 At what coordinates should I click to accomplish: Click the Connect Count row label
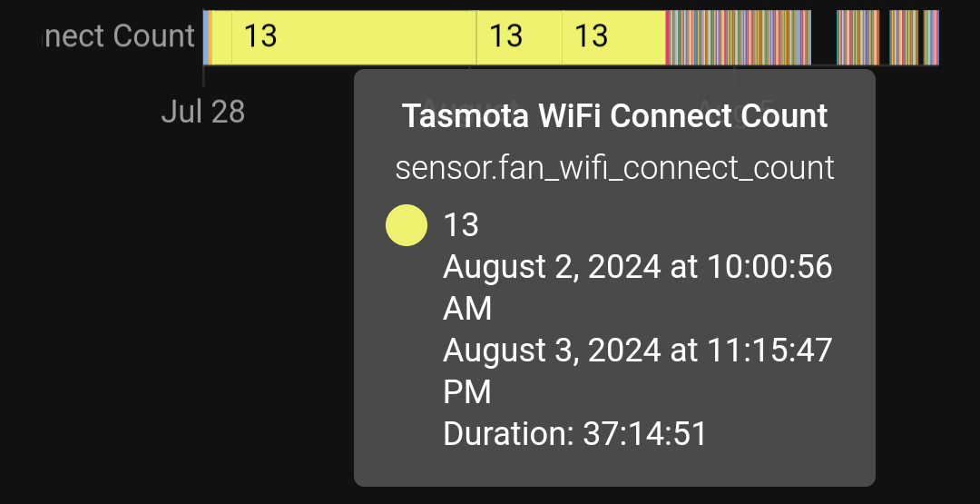(119, 36)
